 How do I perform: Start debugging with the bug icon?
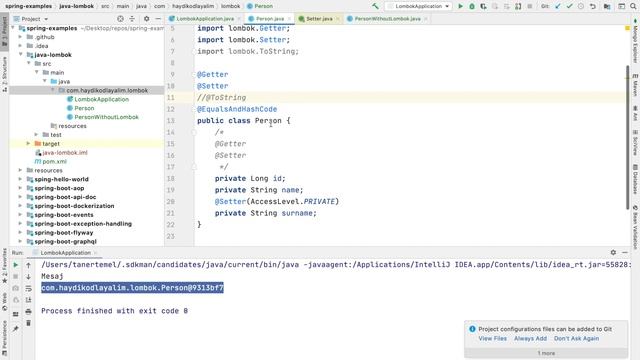472,6
